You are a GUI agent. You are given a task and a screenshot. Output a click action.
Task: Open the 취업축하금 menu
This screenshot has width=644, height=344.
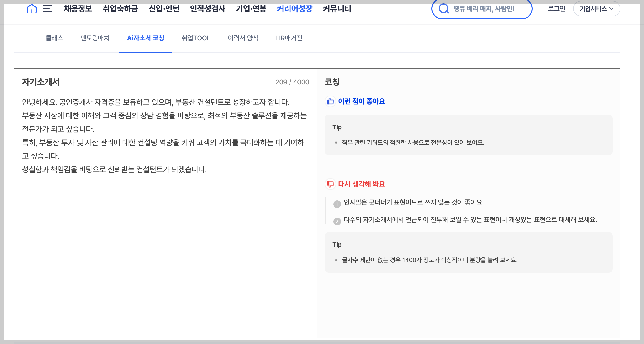coord(121,9)
